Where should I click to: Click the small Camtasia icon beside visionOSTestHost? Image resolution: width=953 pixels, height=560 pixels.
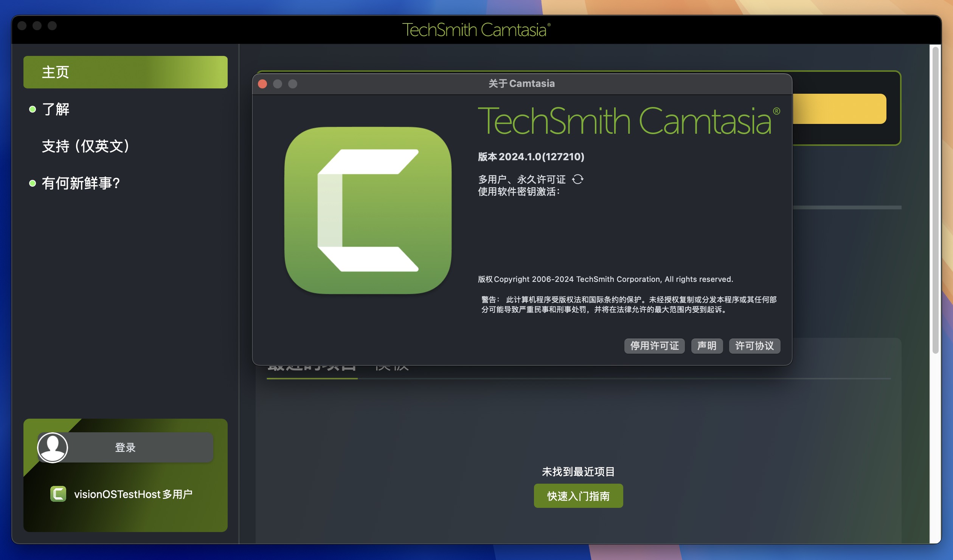coord(58,494)
